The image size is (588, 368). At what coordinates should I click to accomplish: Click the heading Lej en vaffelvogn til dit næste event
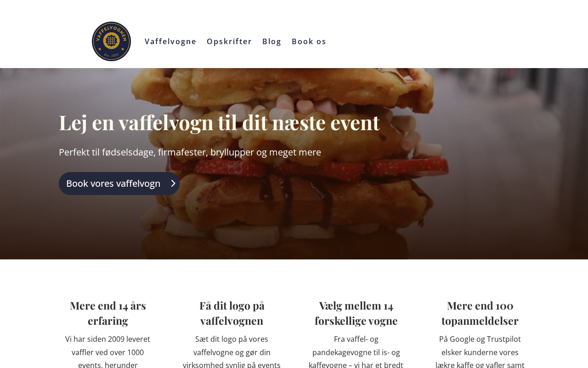219,122
